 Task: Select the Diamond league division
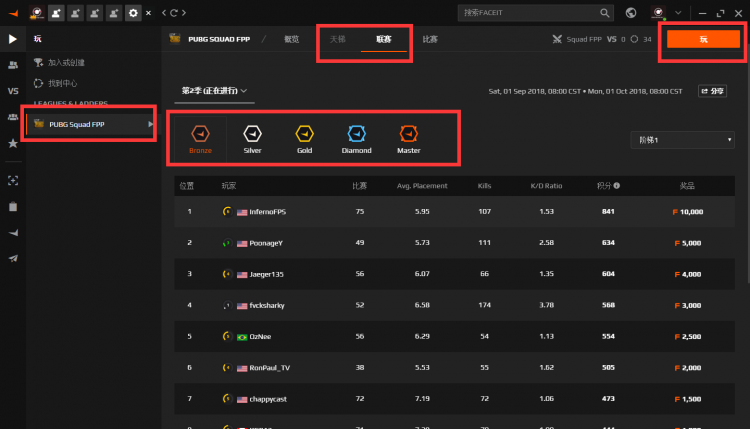(x=356, y=139)
